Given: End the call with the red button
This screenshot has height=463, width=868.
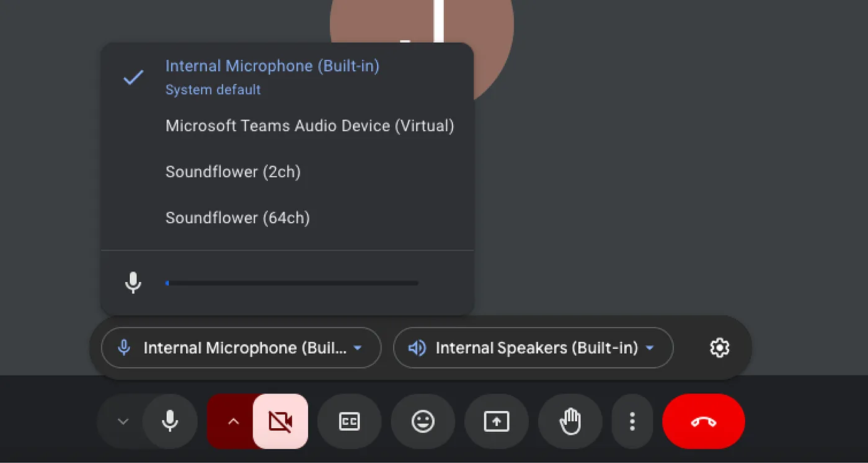Looking at the screenshot, I should coord(703,421).
